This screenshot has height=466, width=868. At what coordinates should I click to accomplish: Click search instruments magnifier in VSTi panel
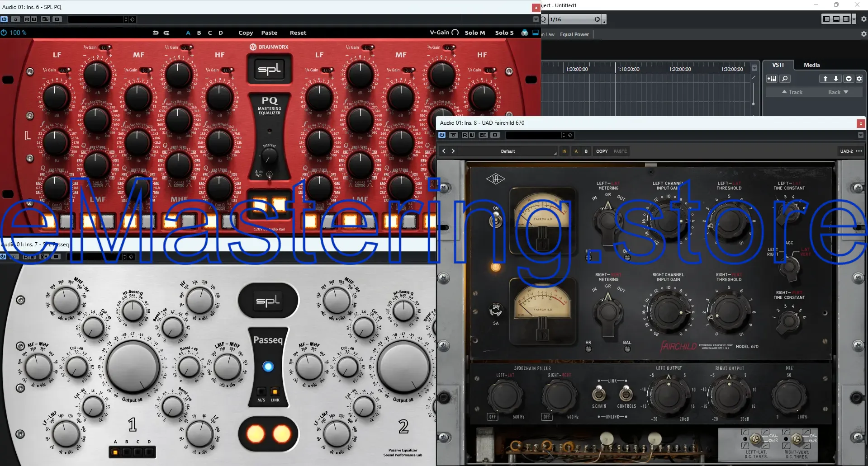click(785, 79)
